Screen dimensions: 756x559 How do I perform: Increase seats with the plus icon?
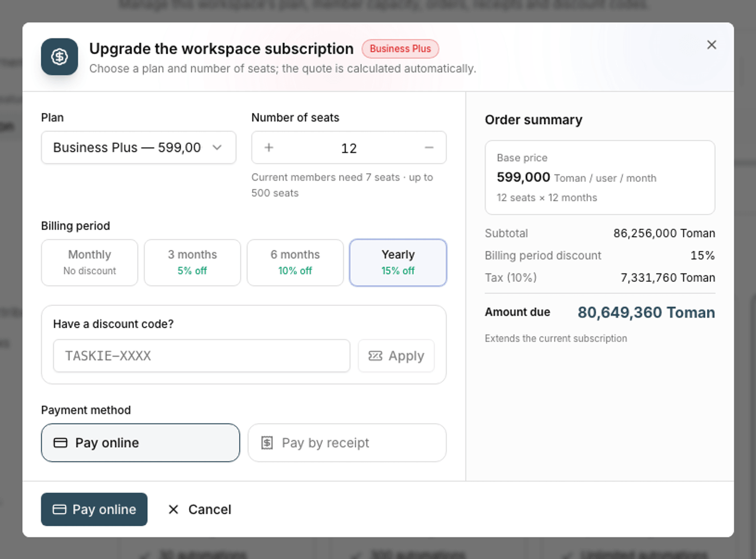(x=269, y=148)
